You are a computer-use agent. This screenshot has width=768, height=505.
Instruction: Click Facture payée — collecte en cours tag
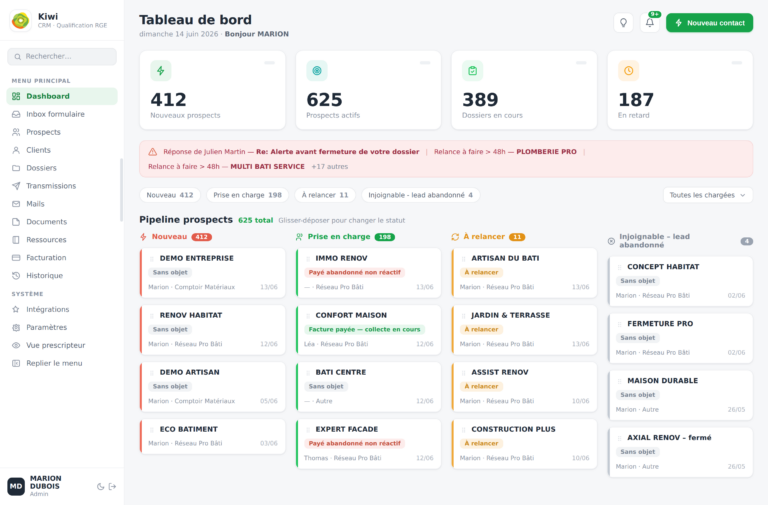pyautogui.click(x=364, y=329)
